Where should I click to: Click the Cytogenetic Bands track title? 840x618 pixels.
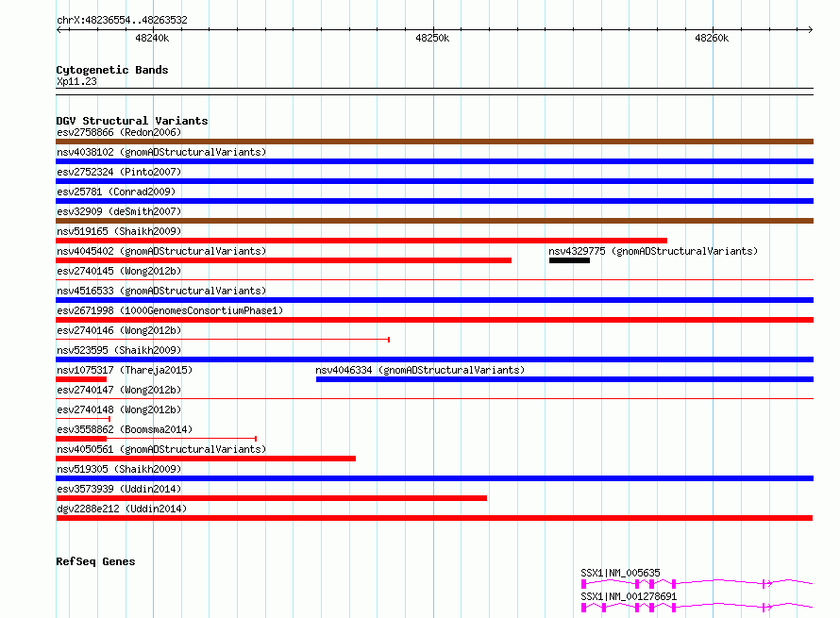click(112, 70)
